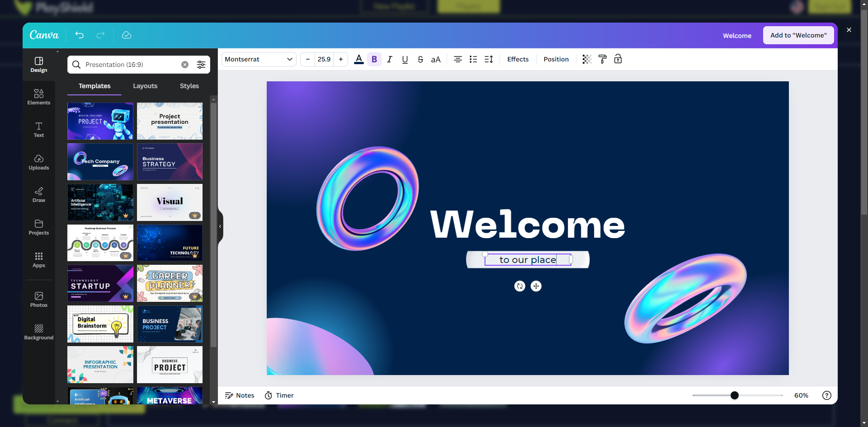Select the Digital Brainstorm template
Viewport: 868px width, 427px height.
100,324
